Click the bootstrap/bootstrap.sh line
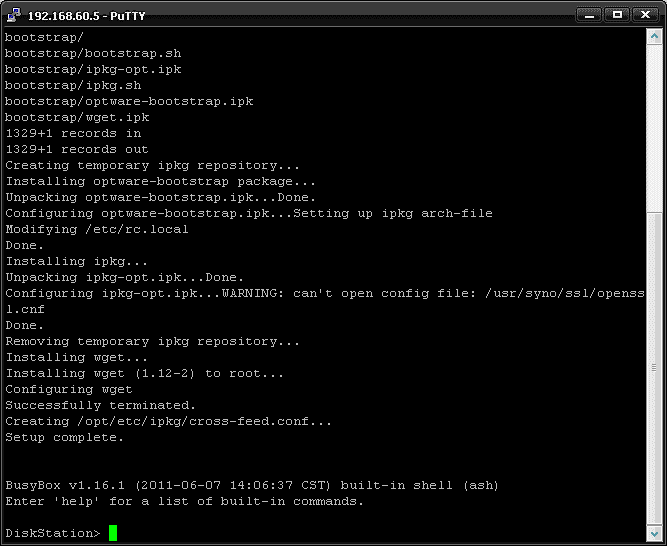This screenshot has height=546, width=667. click(x=93, y=53)
